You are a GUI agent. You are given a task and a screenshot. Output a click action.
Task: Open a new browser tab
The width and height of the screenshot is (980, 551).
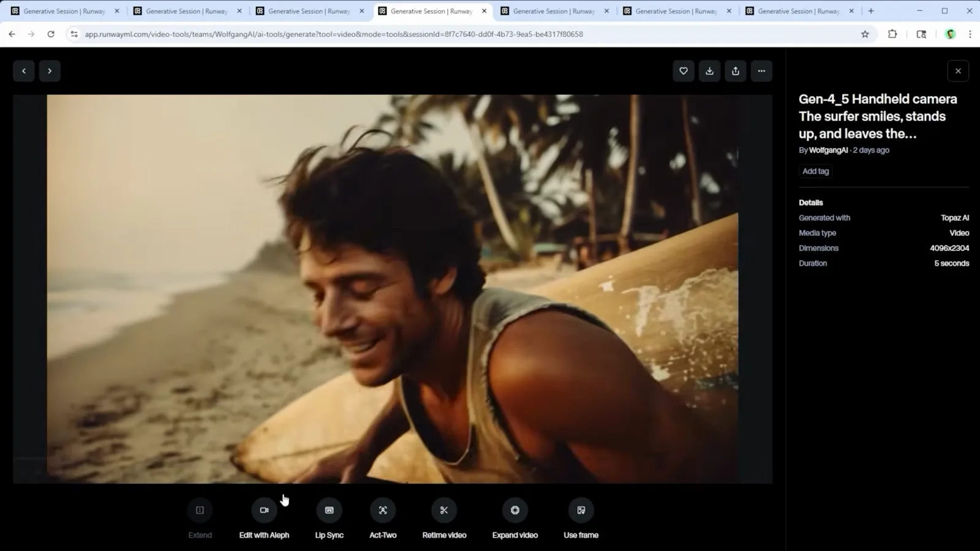[x=871, y=11]
